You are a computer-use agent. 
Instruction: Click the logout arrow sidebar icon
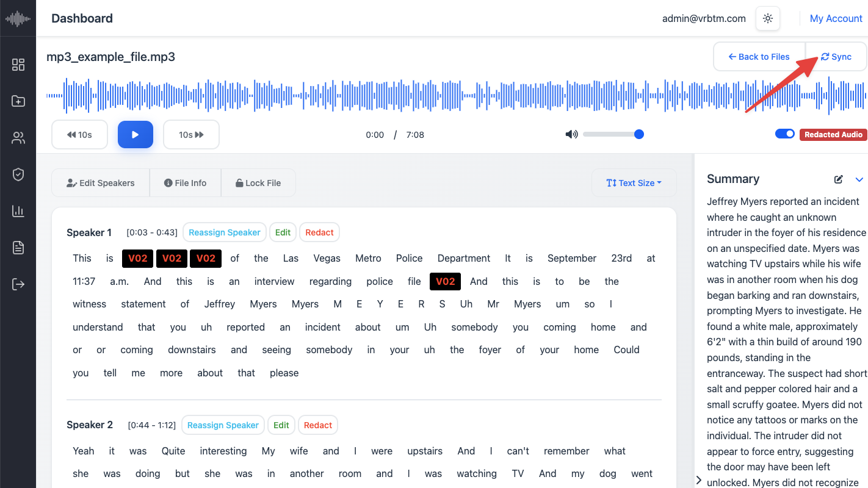click(x=18, y=284)
